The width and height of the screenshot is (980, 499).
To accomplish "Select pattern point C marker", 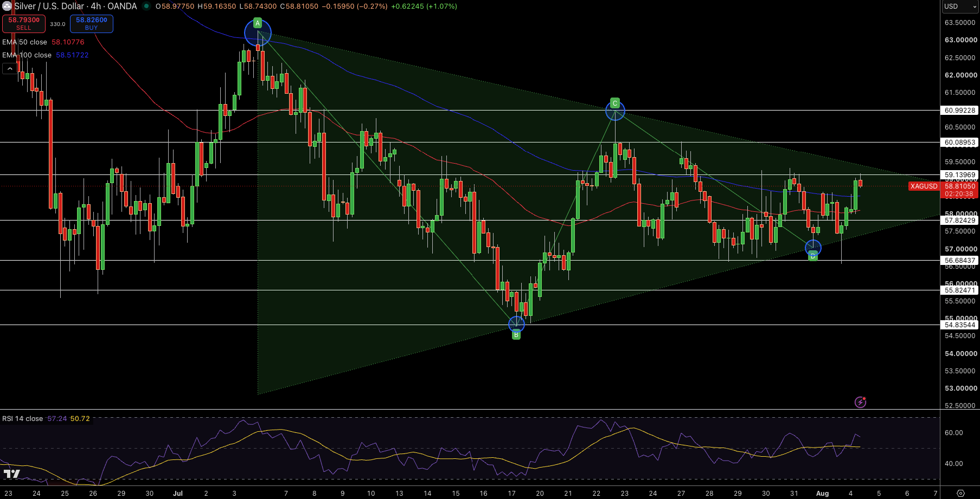I will [x=614, y=103].
